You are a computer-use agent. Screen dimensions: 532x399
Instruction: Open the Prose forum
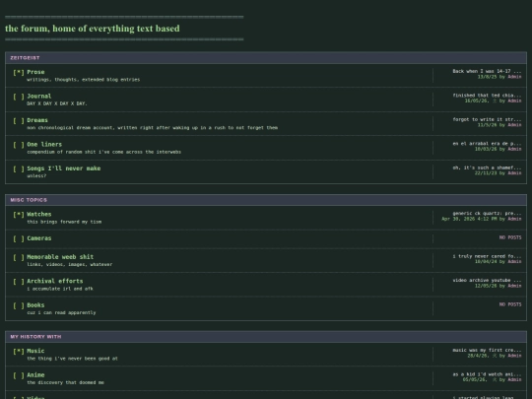point(35,72)
